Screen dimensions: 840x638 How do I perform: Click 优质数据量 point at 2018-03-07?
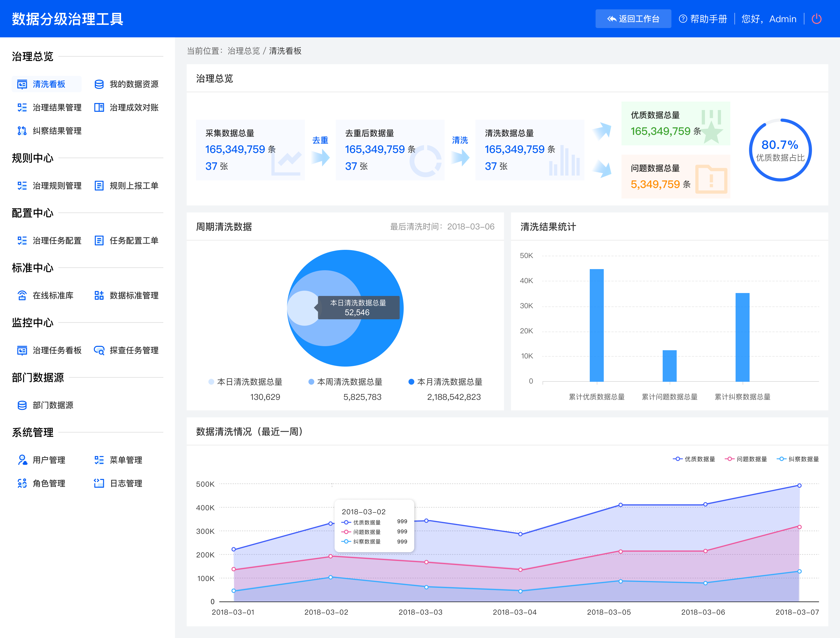[x=799, y=486]
